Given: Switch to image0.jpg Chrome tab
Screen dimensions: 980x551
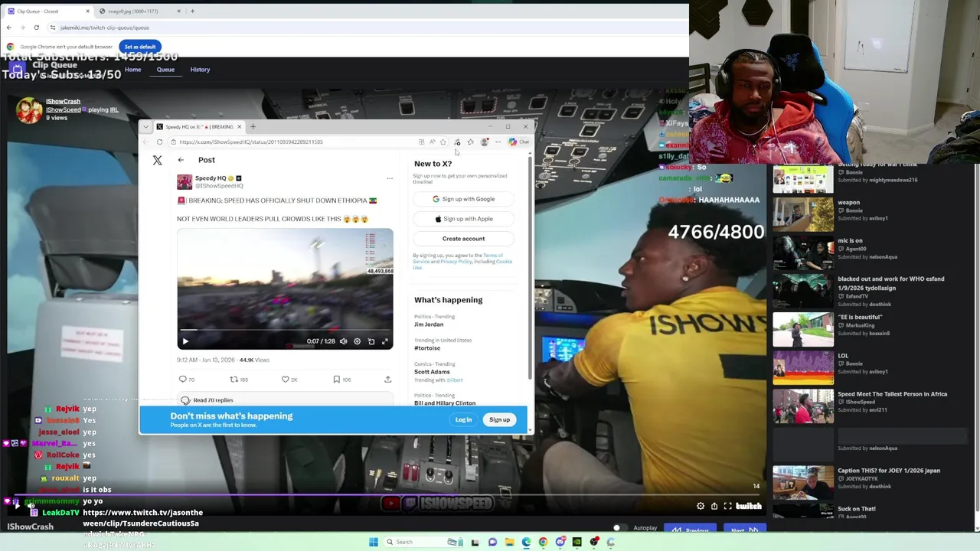Looking at the screenshot, I should (x=140, y=11).
